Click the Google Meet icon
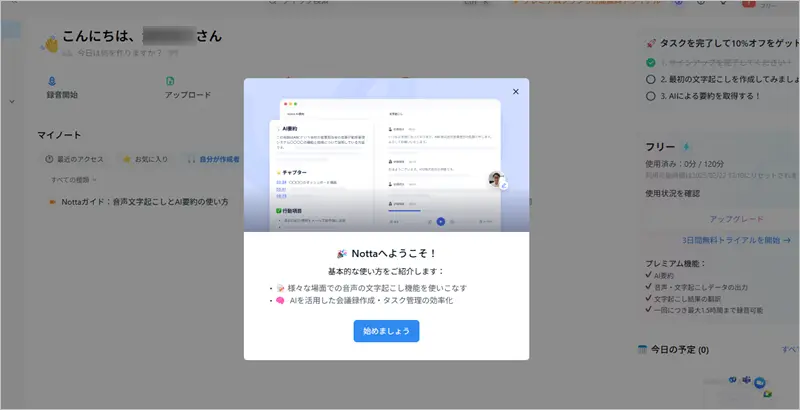This screenshot has height=410, width=800. (767, 394)
